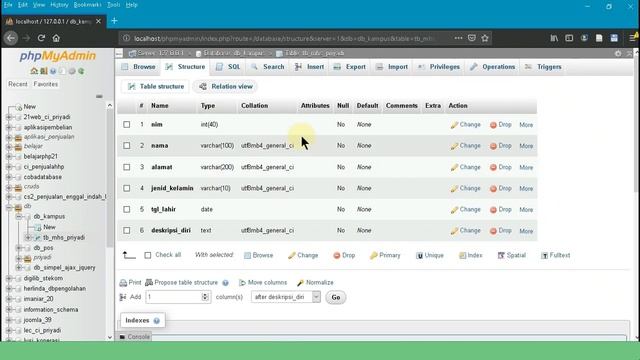Switch to the Browse tab
The image size is (640, 360).
click(139, 67)
